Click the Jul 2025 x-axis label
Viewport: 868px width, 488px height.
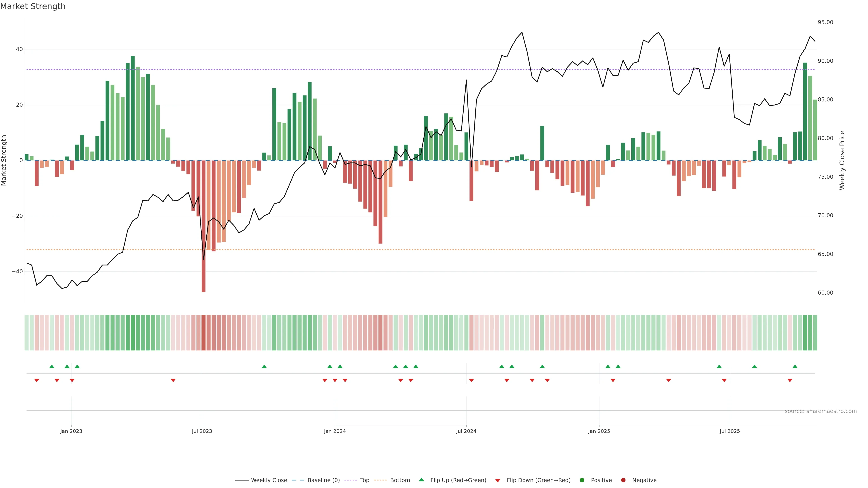[x=729, y=431]
